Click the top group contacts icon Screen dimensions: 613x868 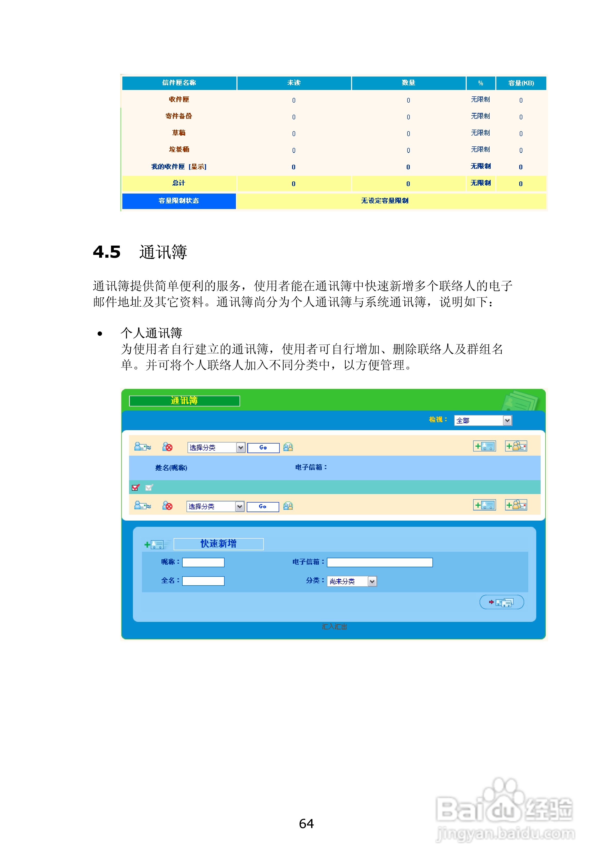pyautogui.click(x=288, y=447)
